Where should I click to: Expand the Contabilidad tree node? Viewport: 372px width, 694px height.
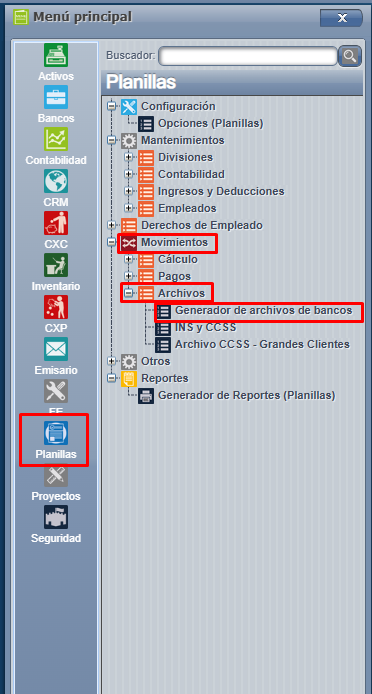point(129,174)
